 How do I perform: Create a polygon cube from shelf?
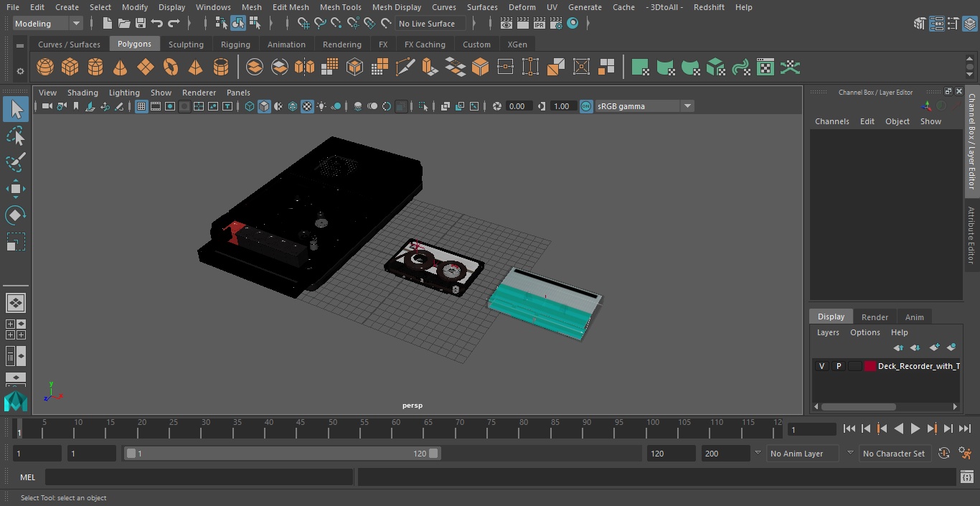(70, 67)
